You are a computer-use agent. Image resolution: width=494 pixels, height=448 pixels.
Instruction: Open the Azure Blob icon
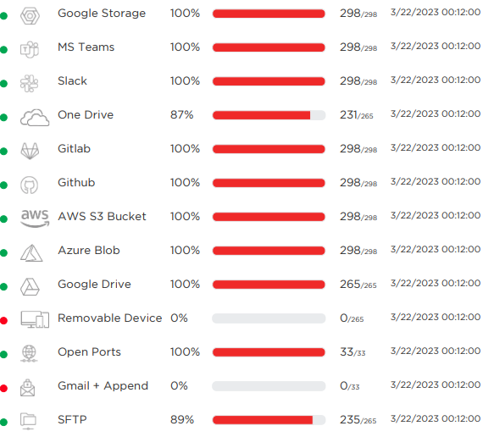point(31,253)
